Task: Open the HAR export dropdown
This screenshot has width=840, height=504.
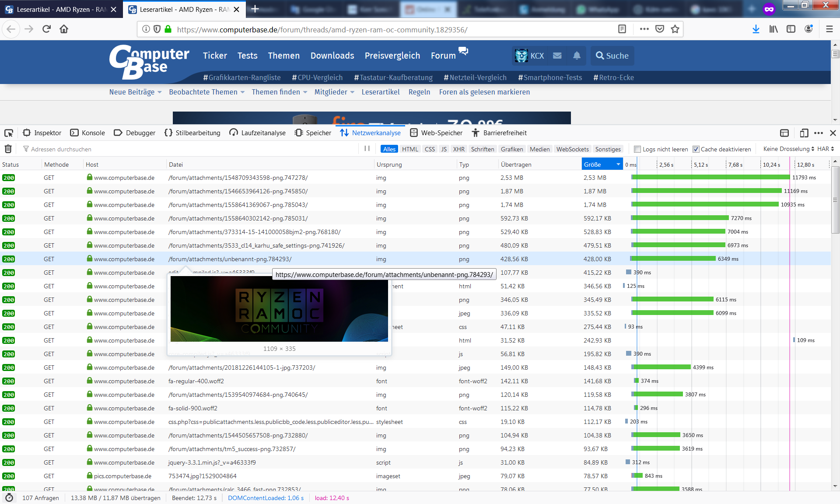Action: (826, 149)
